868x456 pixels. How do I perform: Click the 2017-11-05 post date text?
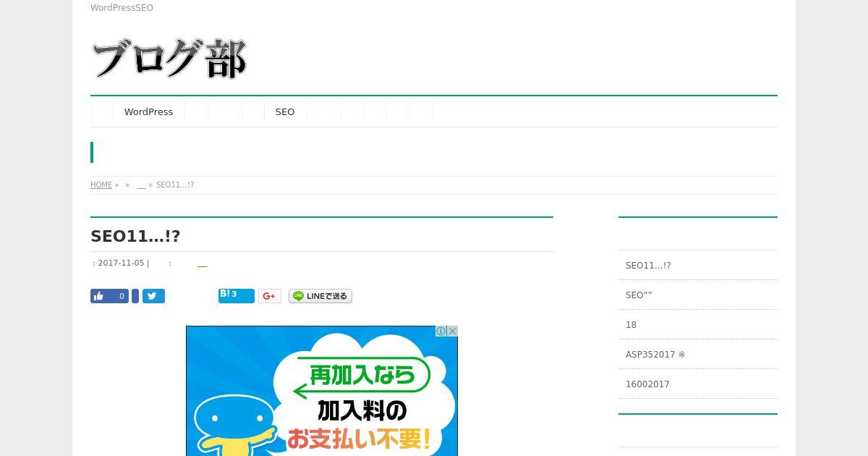pyautogui.click(x=121, y=263)
